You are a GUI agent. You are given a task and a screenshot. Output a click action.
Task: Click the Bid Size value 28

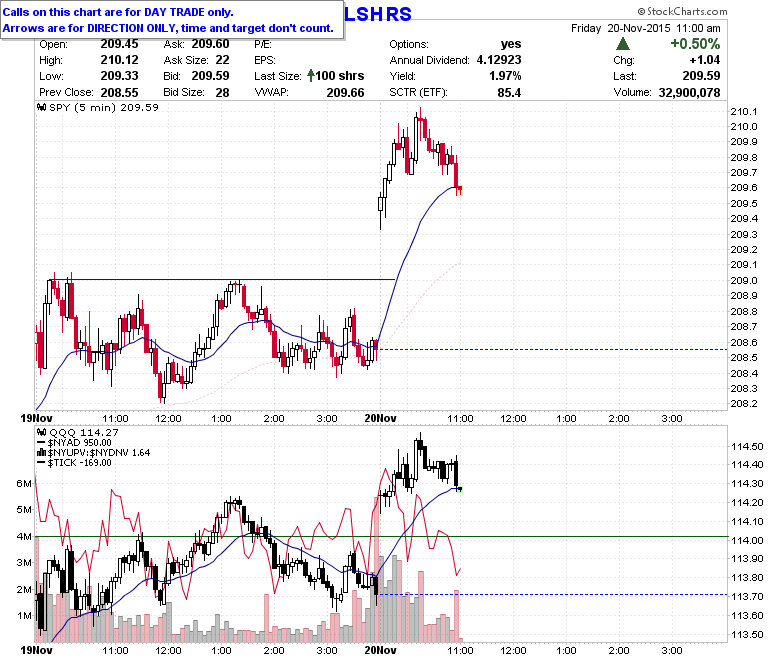point(222,93)
